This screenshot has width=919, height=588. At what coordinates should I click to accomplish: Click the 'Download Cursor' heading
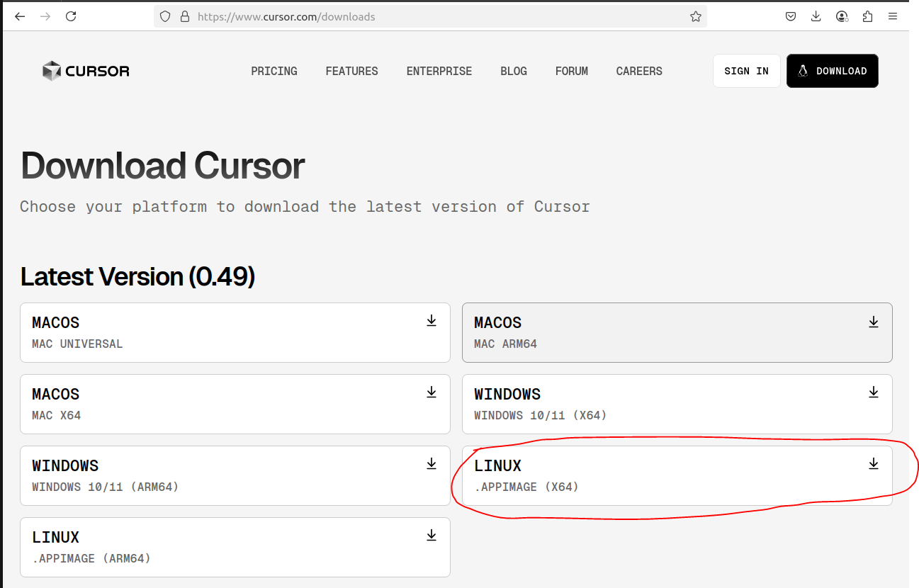point(163,166)
